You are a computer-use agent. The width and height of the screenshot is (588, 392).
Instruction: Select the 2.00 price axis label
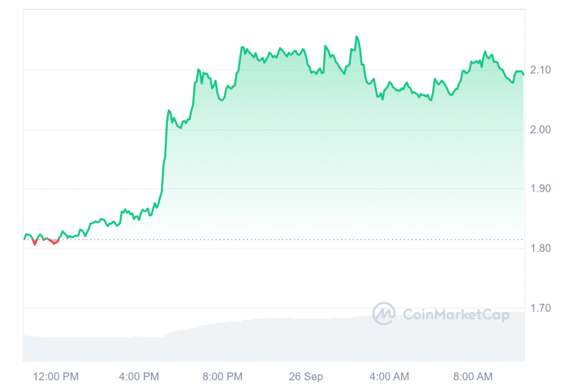(541, 130)
